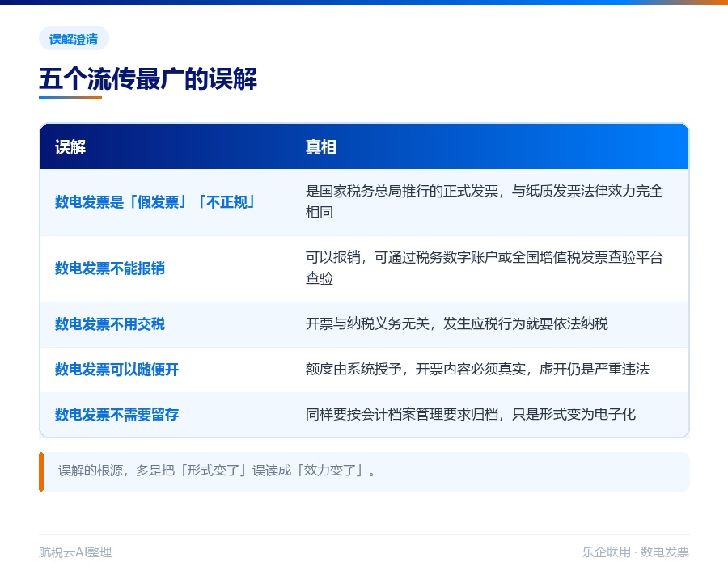Click the 误解 column header
The width and height of the screenshot is (728, 579).
(70, 146)
